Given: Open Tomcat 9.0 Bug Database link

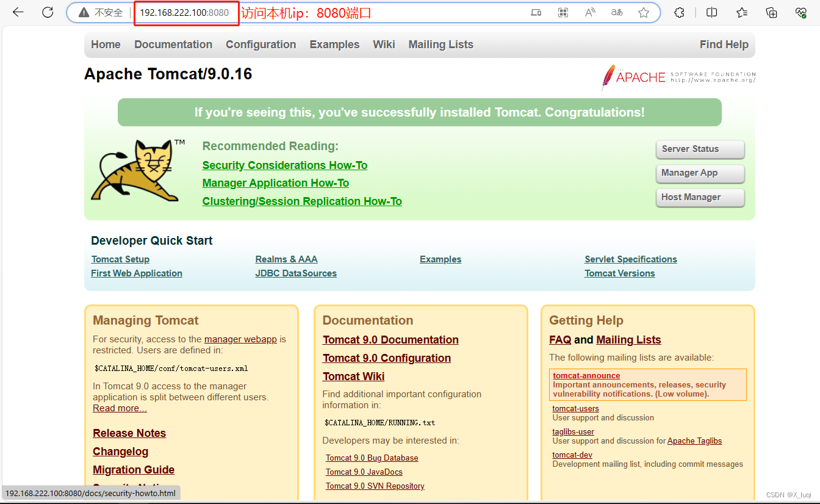Looking at the screenshot, I should coord(372,458).
